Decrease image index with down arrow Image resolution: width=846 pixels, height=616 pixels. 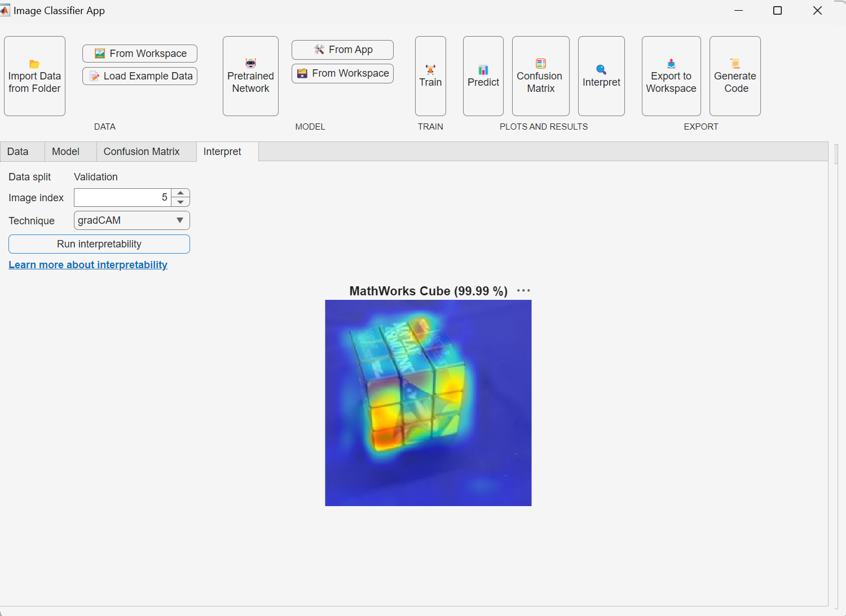coord(180,202)
